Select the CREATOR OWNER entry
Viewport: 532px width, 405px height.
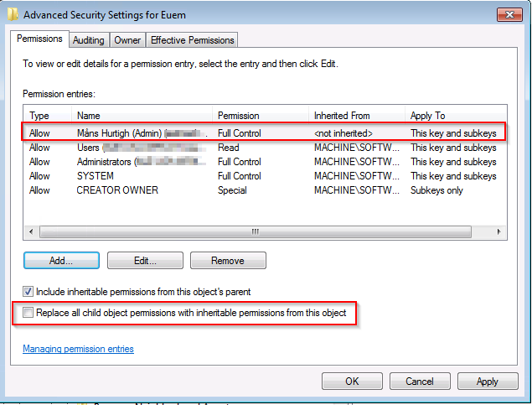117,190
